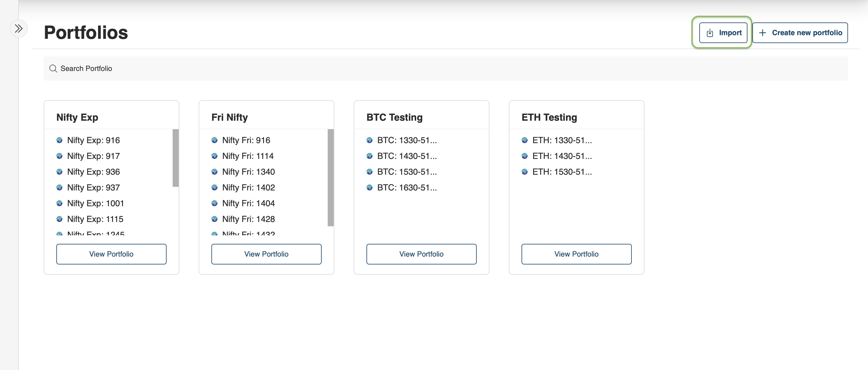Click the icon beside Nifty Fri: 1114

pos(214,156)
